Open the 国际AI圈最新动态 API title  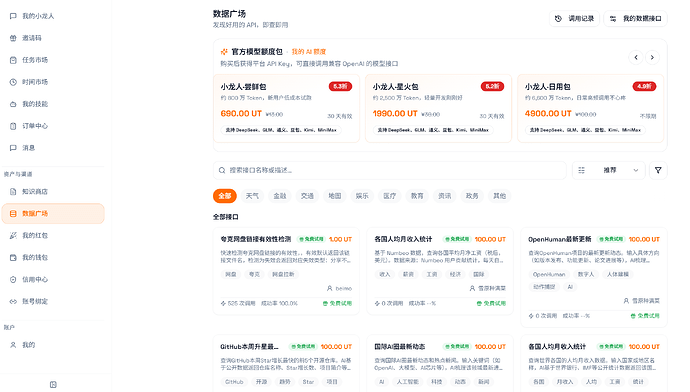[400, 347]
